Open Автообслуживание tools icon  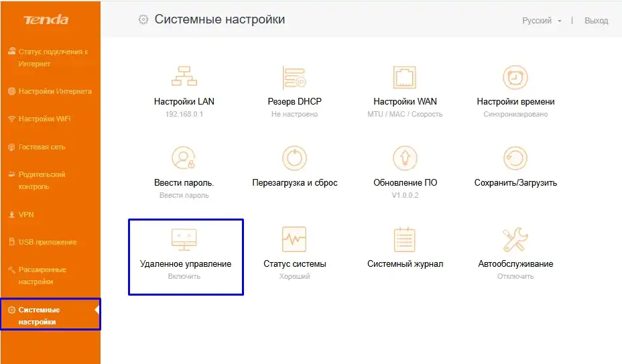click(515, 239)
